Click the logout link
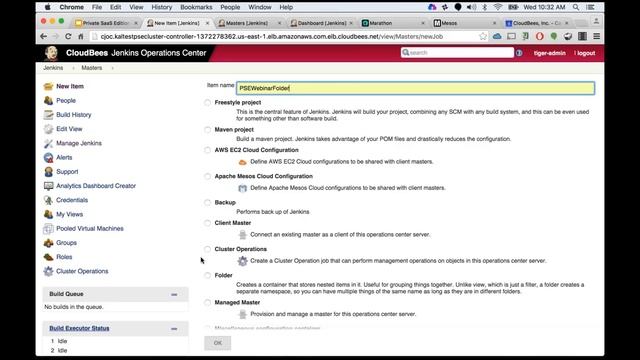The height and width of the screenshot is (360, 640). tap(585, 53)
